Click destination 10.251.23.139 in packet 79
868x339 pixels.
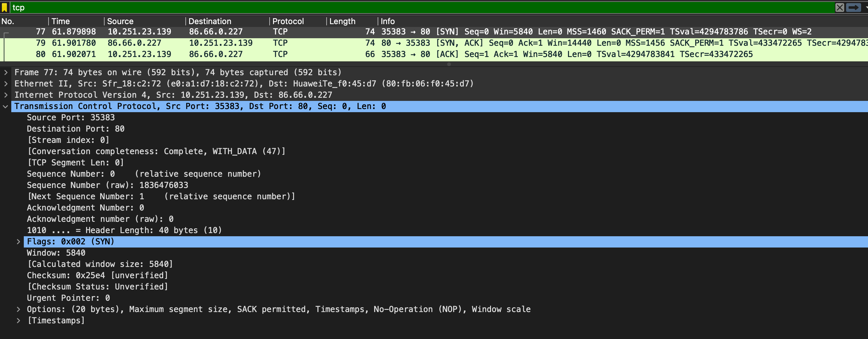pyautogui.click(x=221, y=43)
